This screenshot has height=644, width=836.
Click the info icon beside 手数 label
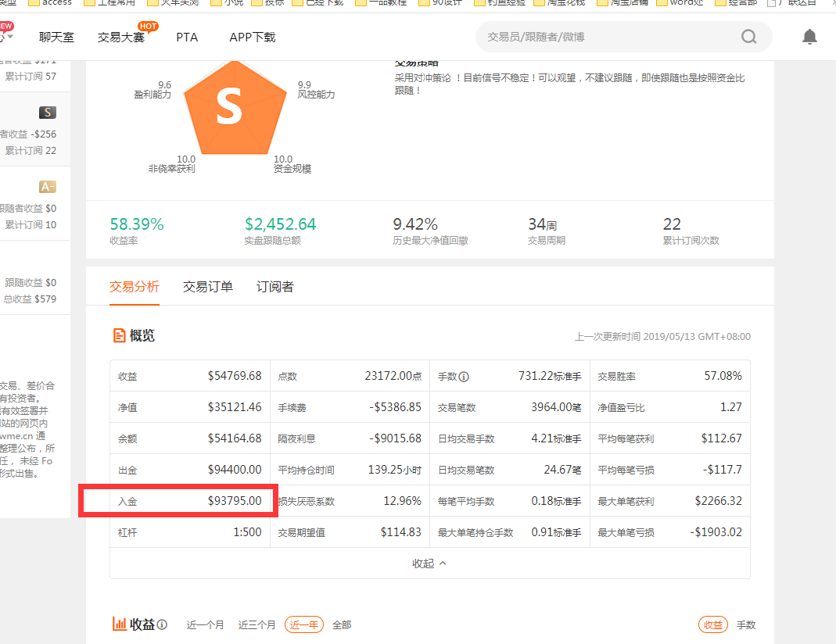464,377
